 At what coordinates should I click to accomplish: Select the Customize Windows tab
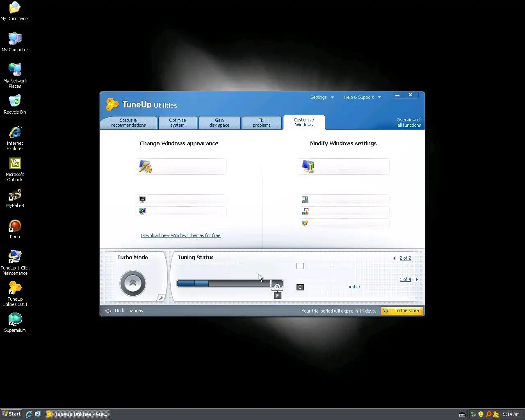[x=304, y=122]
